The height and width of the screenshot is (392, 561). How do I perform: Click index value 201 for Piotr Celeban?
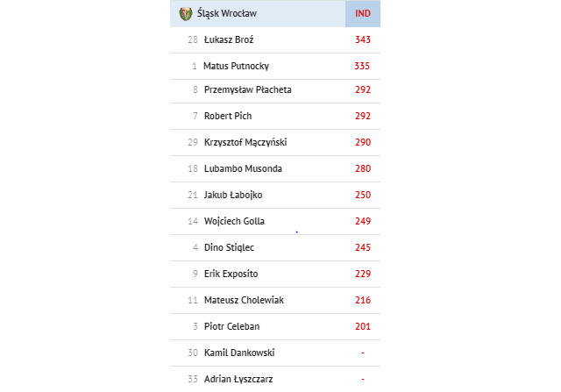pos(362,326)
